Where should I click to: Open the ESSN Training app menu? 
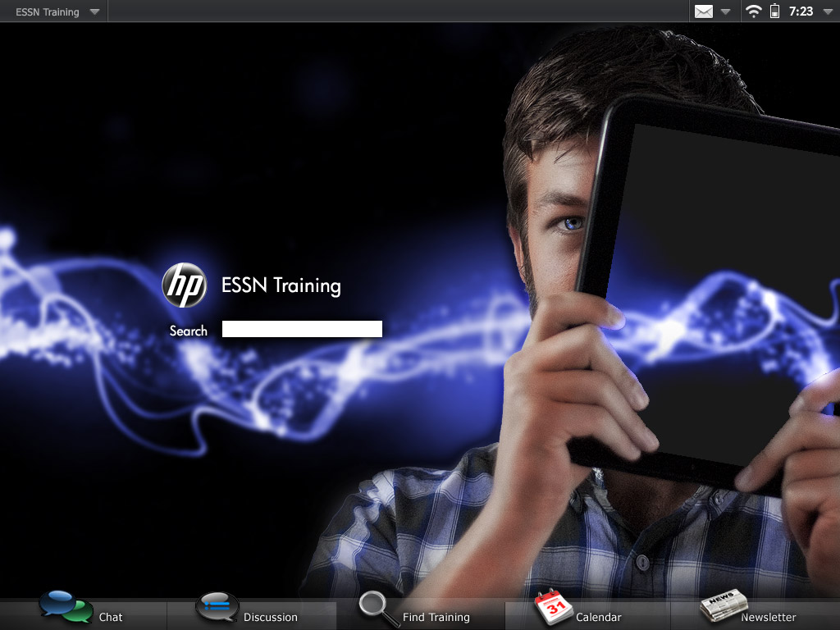coord(48,12)
